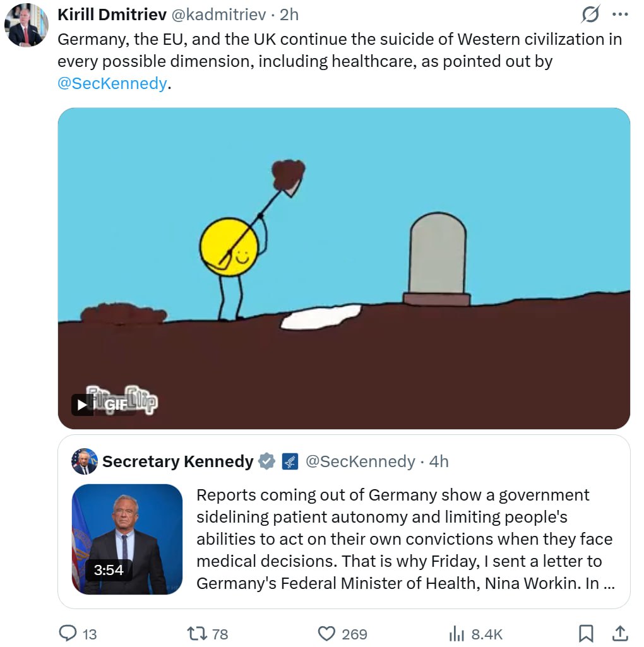Click the @SecKennedy mention link
644x647 pixels.
[112, 83]
